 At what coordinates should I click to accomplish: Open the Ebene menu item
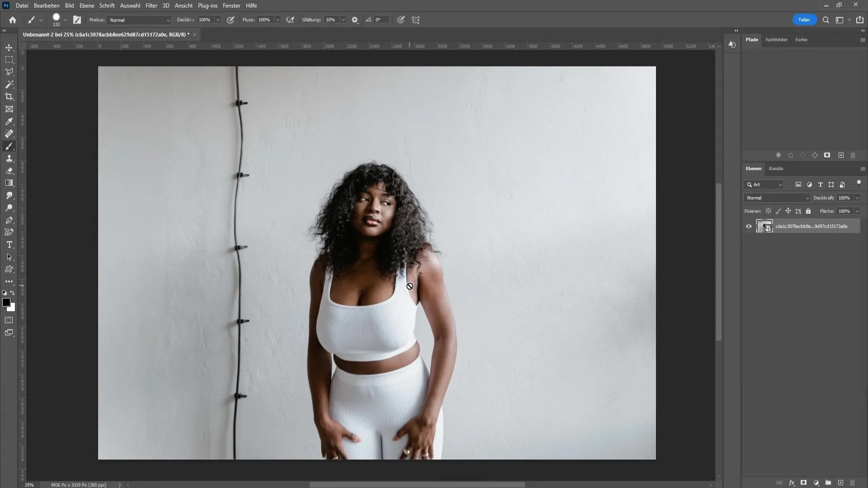click(86, 5)
